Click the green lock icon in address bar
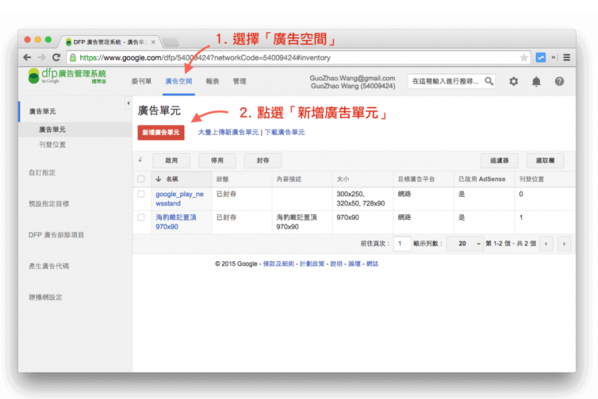The image size is (598, 399). [x=72, y=58]
